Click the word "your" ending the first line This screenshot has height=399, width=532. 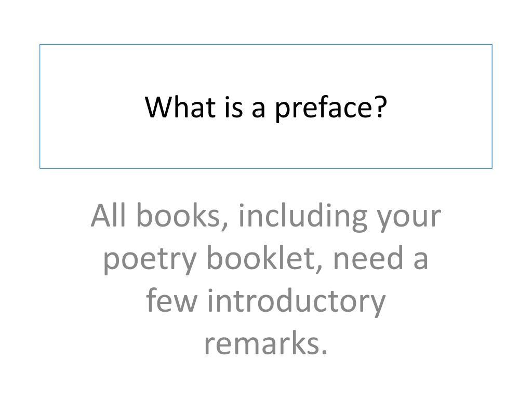tap(409, 219)
